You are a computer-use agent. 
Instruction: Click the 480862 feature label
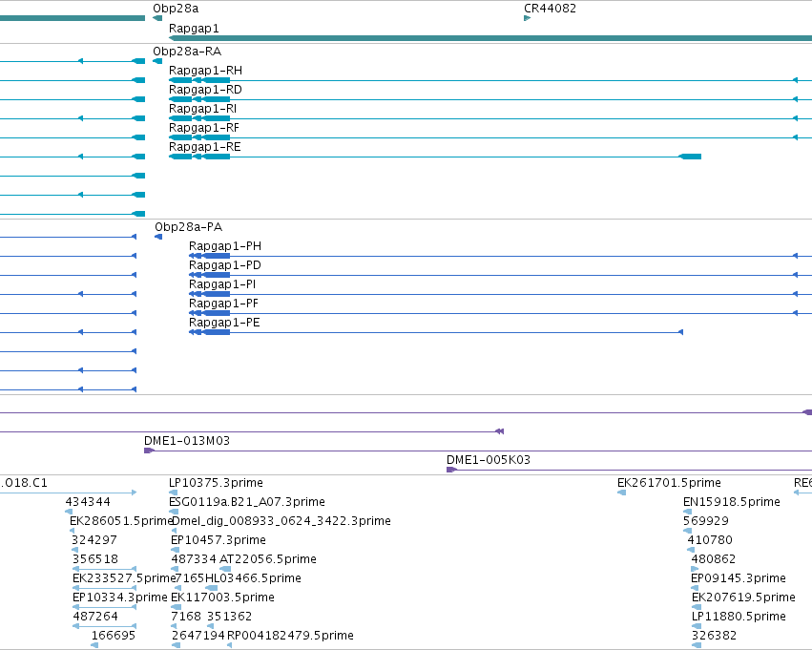[x=714, y=559]
